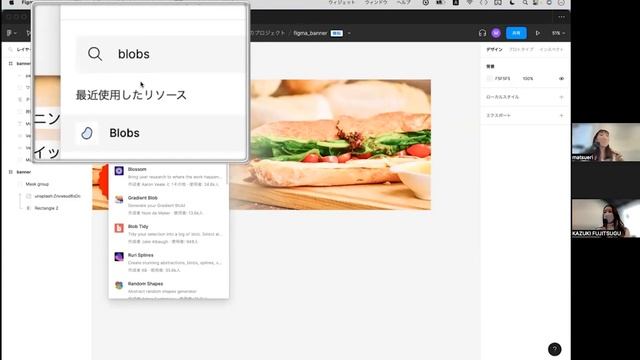
Task: Click the Gradient Blob plugin icon
Action: [119, 199]
